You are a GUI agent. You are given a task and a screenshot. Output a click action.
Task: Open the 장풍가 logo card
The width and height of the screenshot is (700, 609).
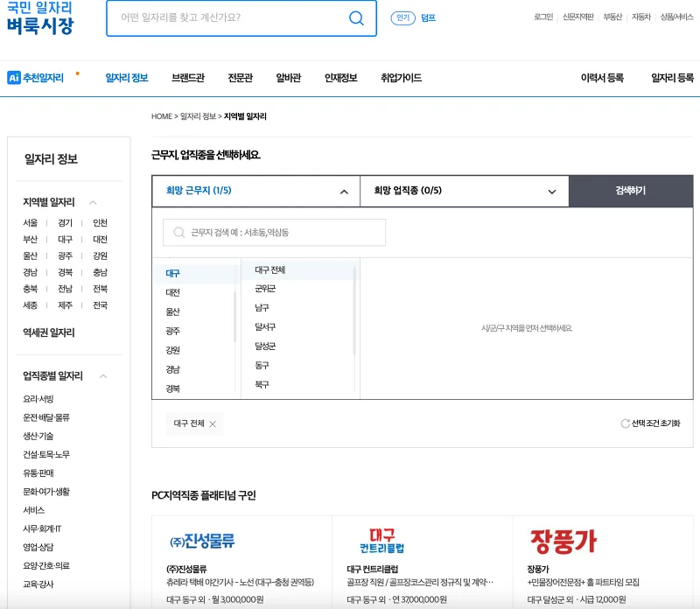click(x=563, y=541)
